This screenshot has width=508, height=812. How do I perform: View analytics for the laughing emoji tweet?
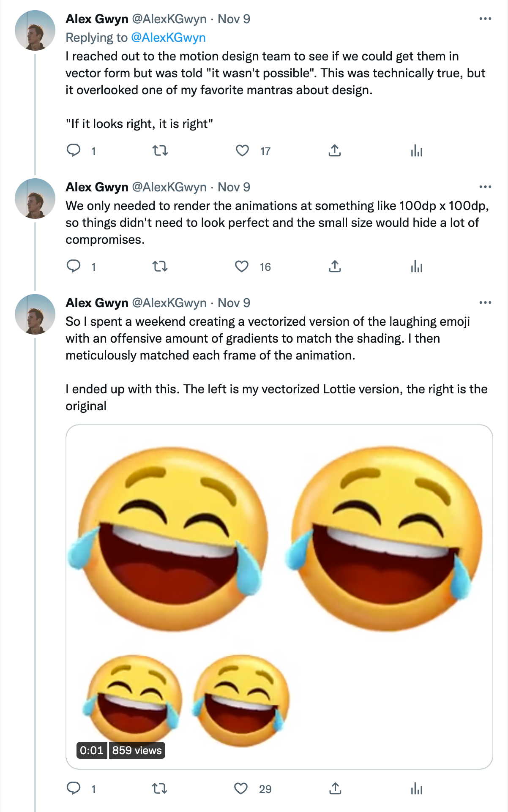pyautogui.click(x=416, y=788)
